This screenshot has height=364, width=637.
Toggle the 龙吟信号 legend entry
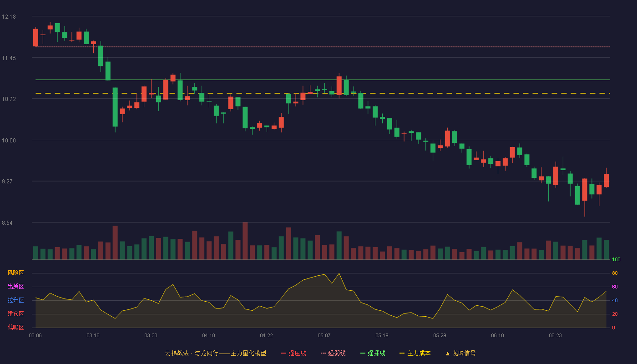[460, 353]
